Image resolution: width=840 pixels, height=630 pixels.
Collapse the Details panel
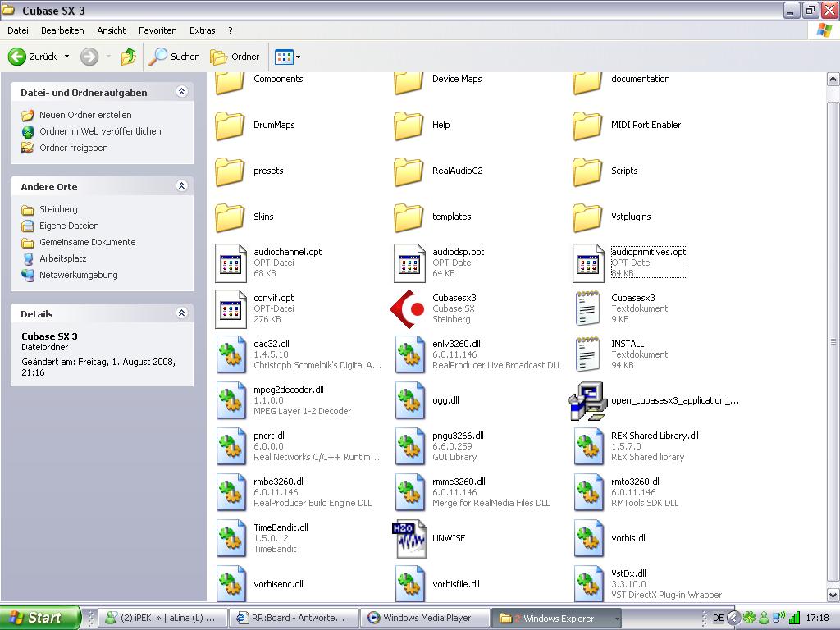181,313
